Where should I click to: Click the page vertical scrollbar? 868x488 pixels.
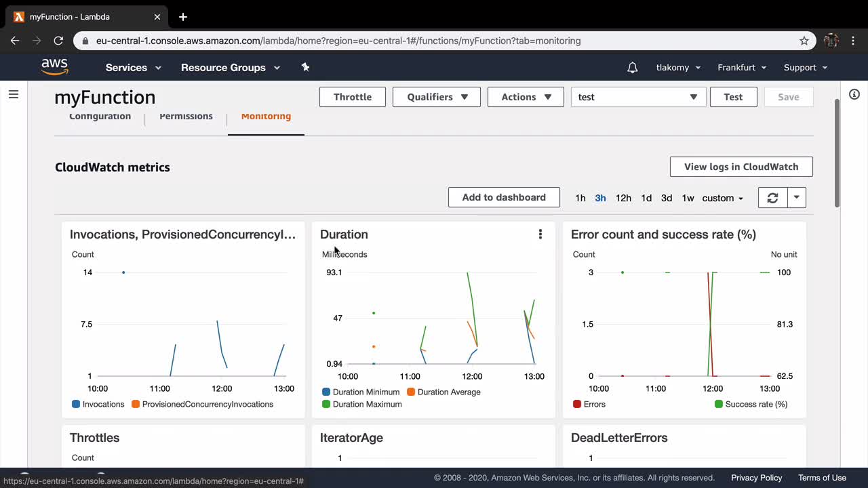(x=837, y=152)
